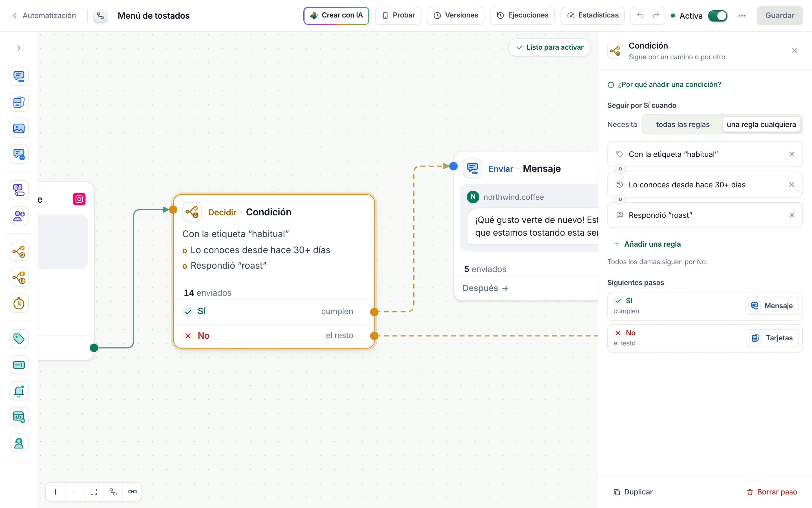Click the 'Lo conoces desde hace 30+ días' rule
This screenshot has height=508, width=812.
[x=705, y=185]
